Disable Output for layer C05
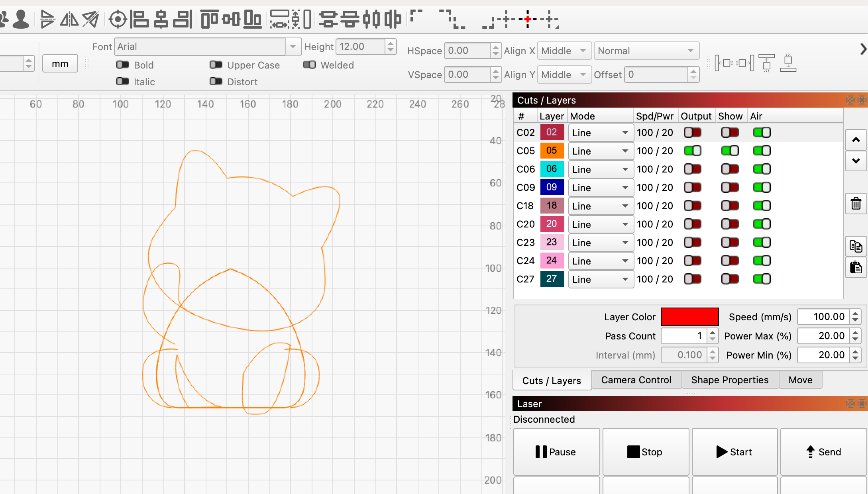This screenshot has width=868, height=494. tap(693, 151)
